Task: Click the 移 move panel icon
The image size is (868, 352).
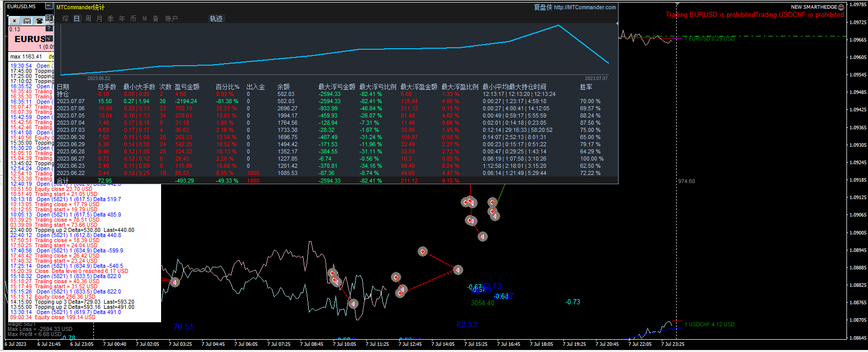Action: pyautogui.click(x=49, y=18)
